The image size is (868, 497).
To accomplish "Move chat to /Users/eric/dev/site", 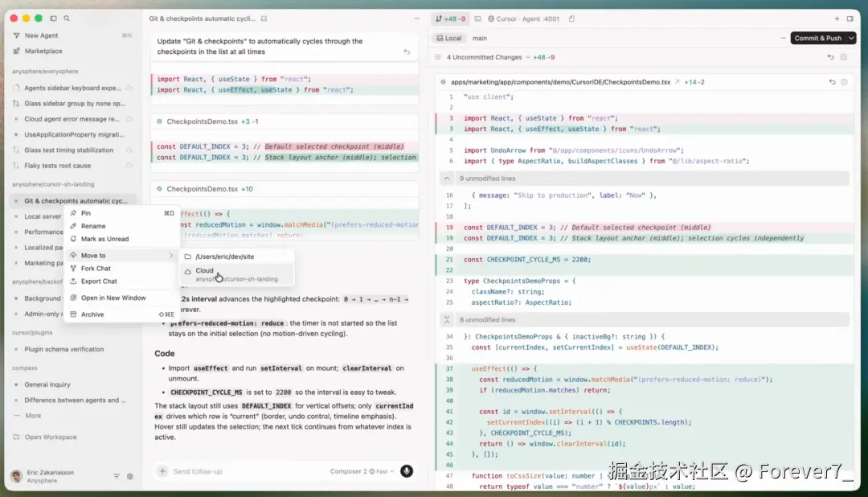I will click(x=236, y=257).
